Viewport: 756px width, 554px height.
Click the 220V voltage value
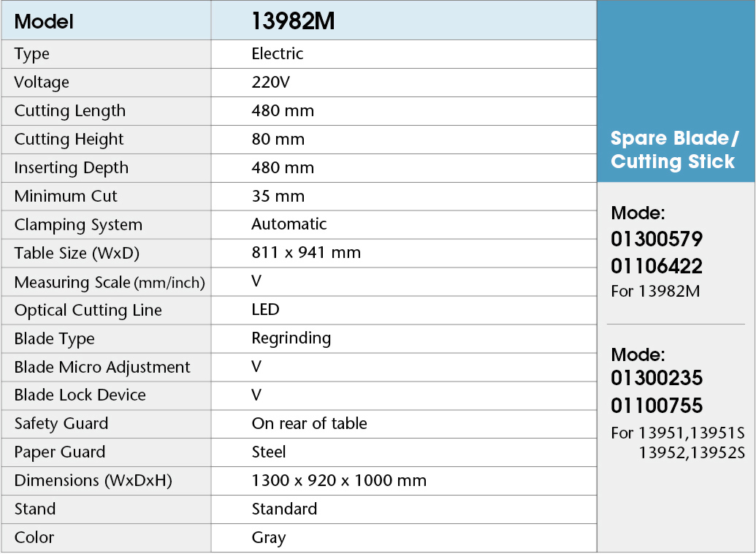click(271, 83)
